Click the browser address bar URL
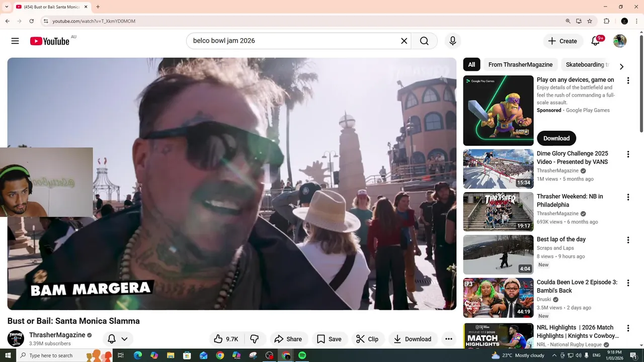The width and height of the screenshot is (644, 362). (94, 21)
